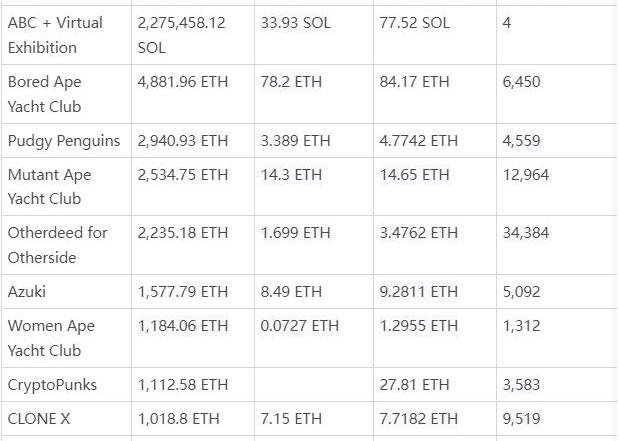The image size is (619, 441).
Task: Select the Mutant Ape Yacht Club name cell
Action: (49, 187)
